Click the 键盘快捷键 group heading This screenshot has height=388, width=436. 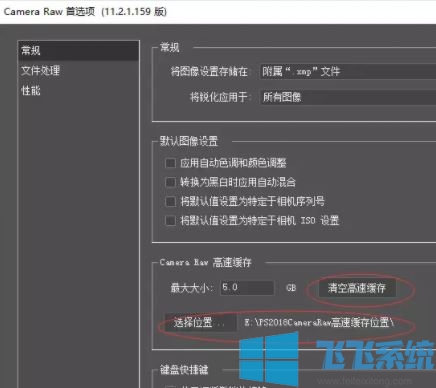point(184,370)
